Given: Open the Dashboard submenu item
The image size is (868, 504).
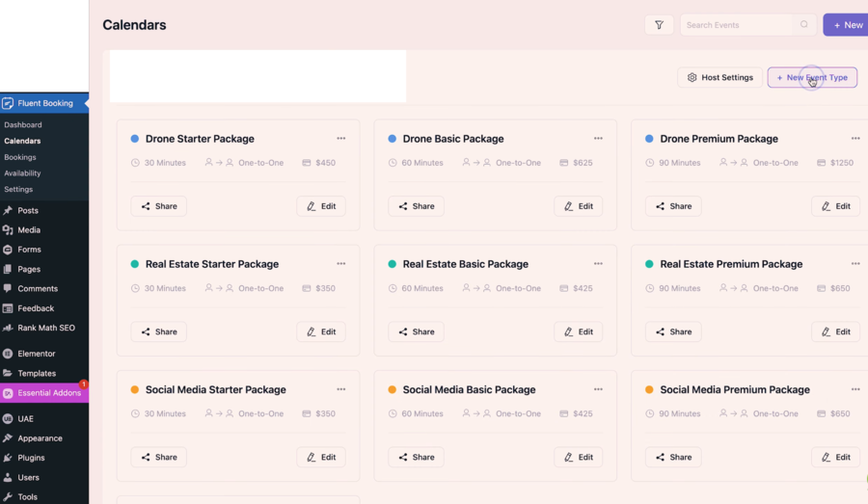Looking at the screenshot, I should tap(23, 125).
